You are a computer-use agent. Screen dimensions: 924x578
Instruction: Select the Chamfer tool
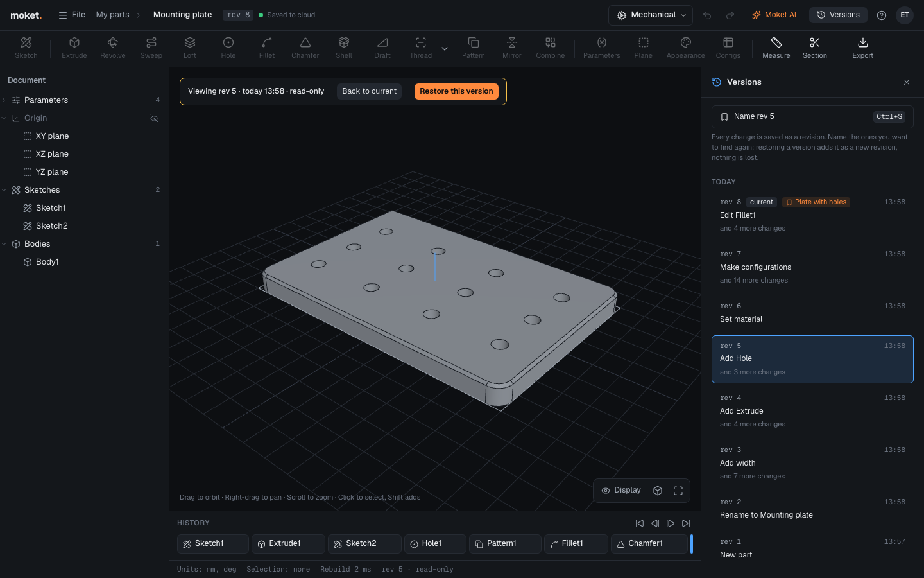pos(305,48)
